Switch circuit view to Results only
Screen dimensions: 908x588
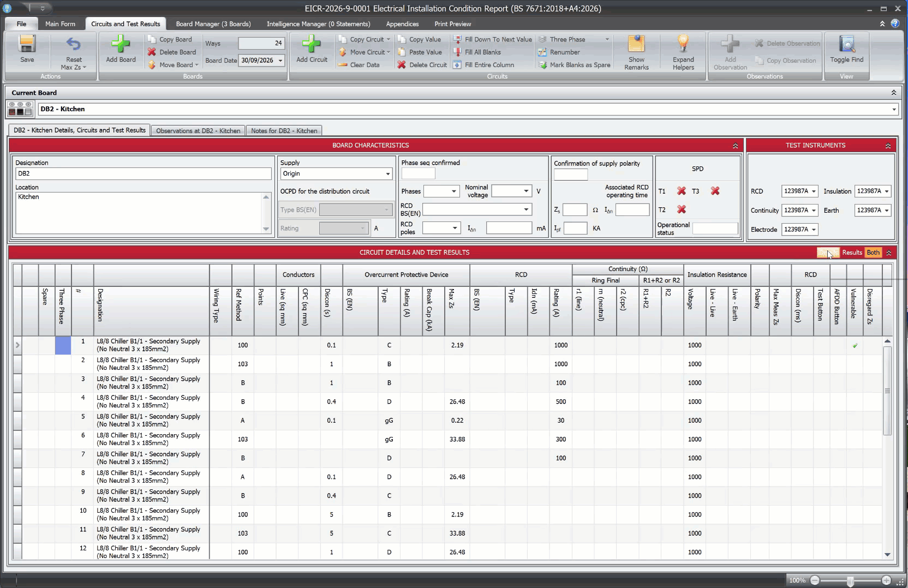point(852,253)
